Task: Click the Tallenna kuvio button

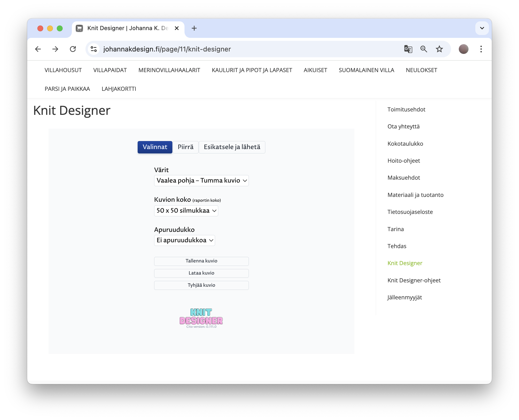Action: [x=201, y=261]
